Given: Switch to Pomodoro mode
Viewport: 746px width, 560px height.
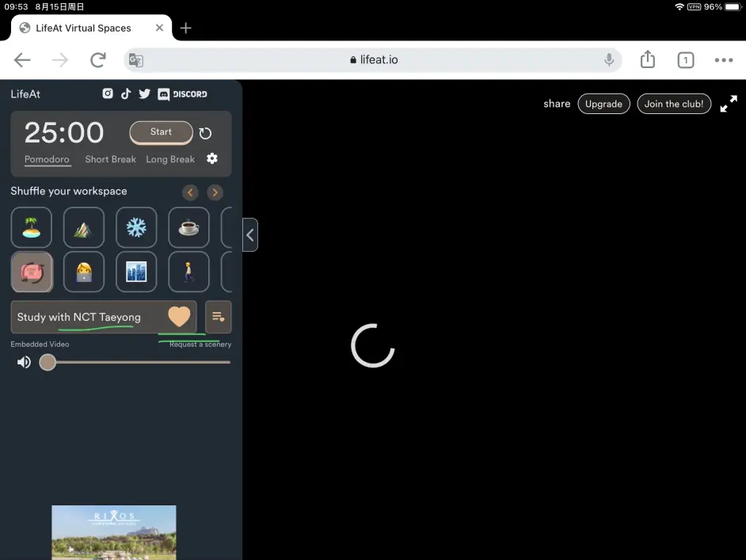Looking at the screenshot, I should [x=47, y=159].
